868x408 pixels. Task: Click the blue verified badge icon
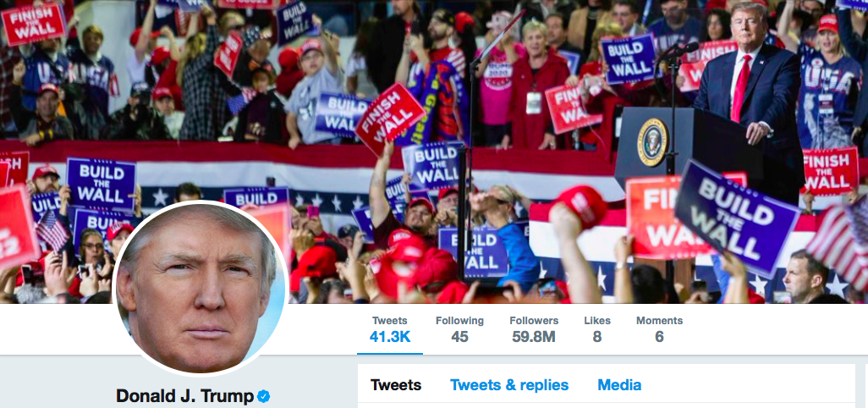point(264,396)
